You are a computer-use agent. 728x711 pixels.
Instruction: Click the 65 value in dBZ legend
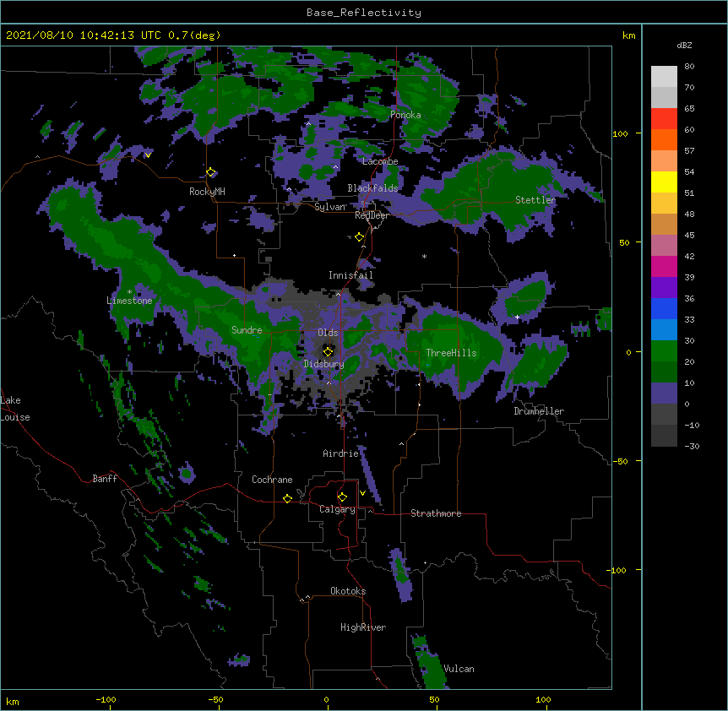(x=689, y=109)
